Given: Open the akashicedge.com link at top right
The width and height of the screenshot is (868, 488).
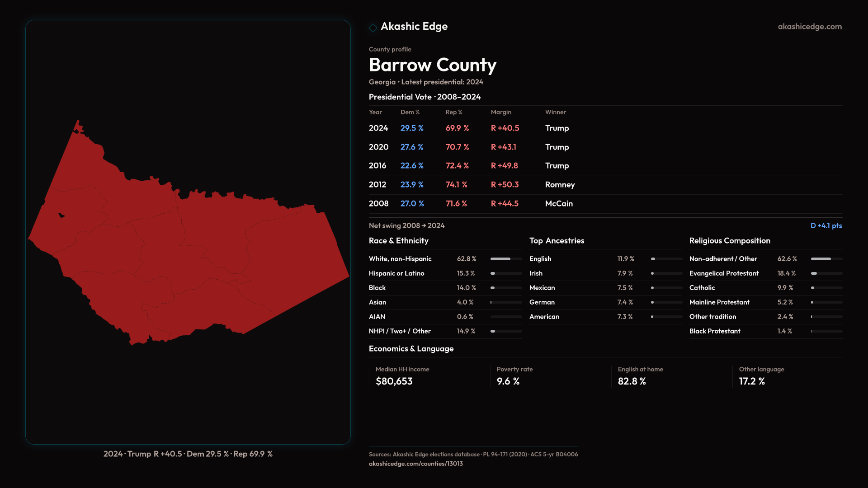Looking at the screenshot, I should coord(809,27).
